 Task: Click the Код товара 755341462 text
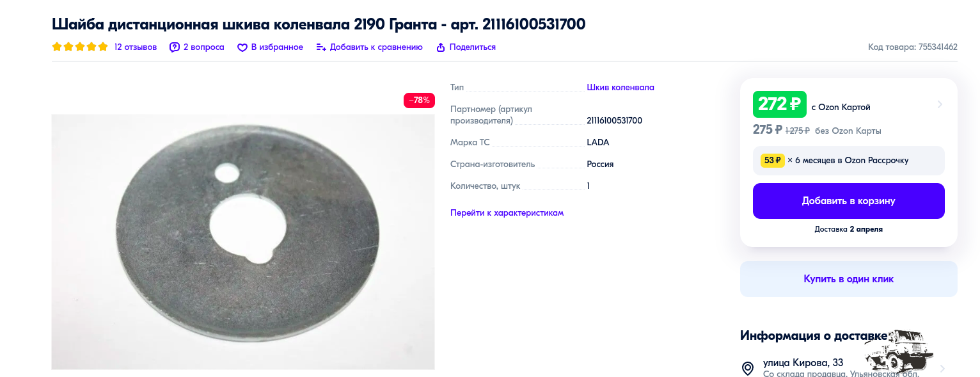(x=913, y=47)
